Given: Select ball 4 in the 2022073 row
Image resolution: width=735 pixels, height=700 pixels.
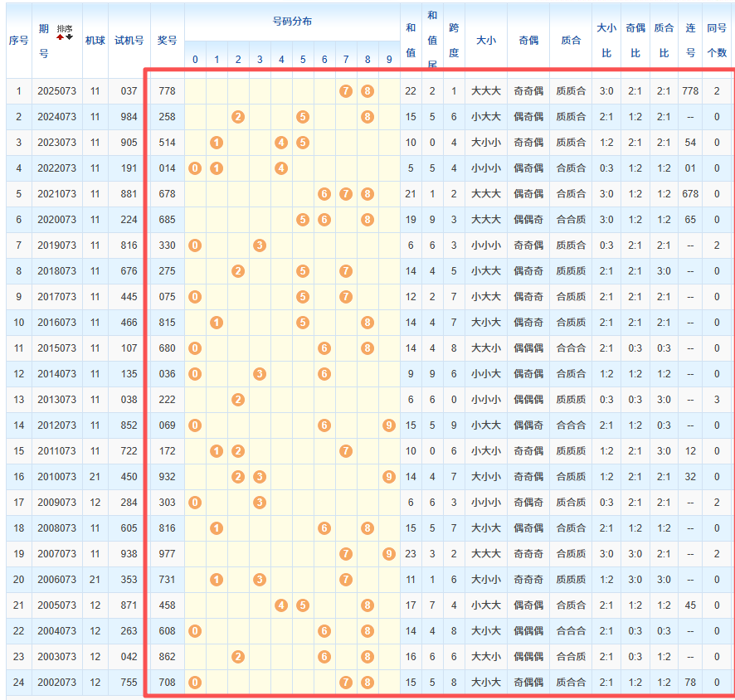Looking at the screenshot, I should [281, 168].
